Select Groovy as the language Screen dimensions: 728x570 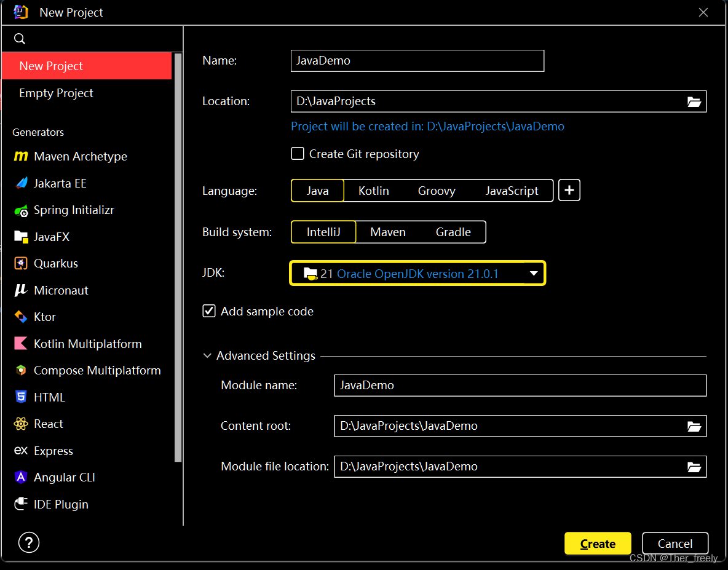coord(437,191)
